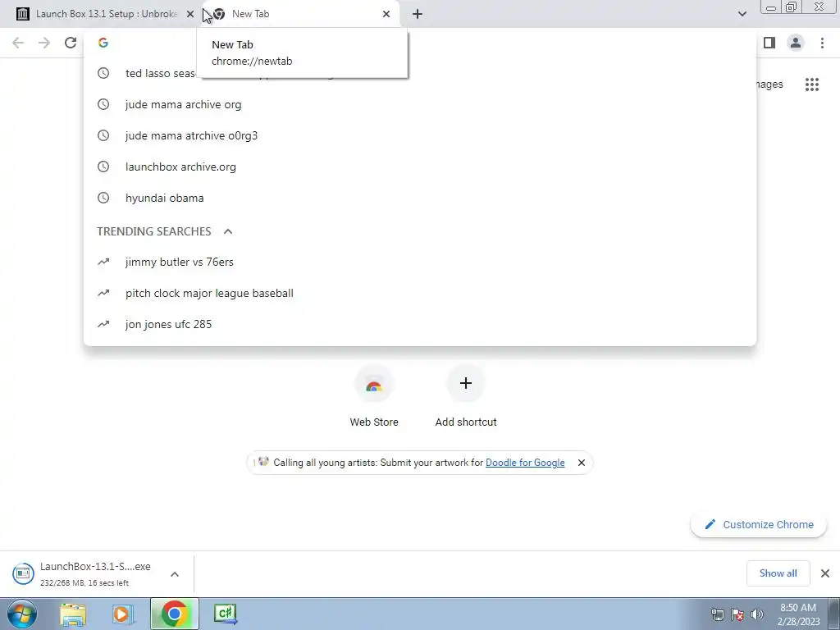Click the volume speaker tray icon
The image size is (840, 630).
pyautogui.click(x=756, y=614)
